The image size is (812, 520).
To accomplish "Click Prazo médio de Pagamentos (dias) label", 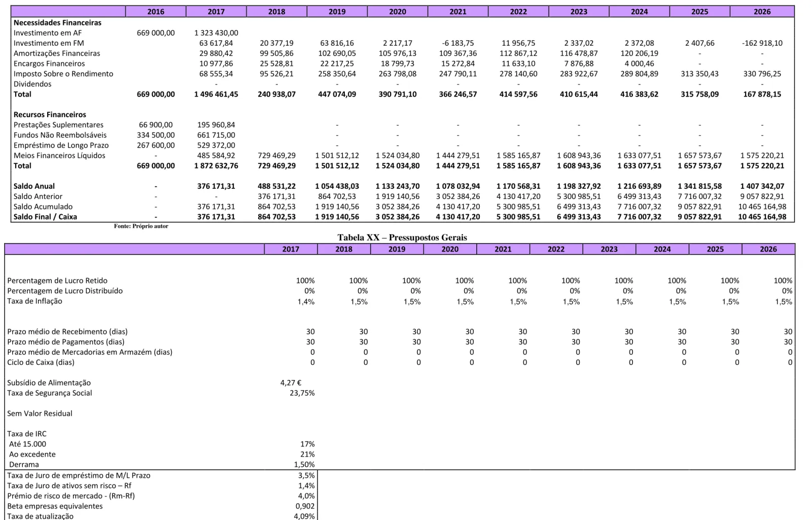I will pos(66,342).
